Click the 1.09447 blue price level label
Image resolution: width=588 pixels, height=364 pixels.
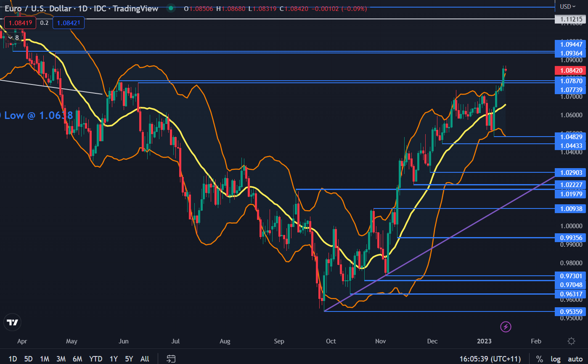(571, 44)
